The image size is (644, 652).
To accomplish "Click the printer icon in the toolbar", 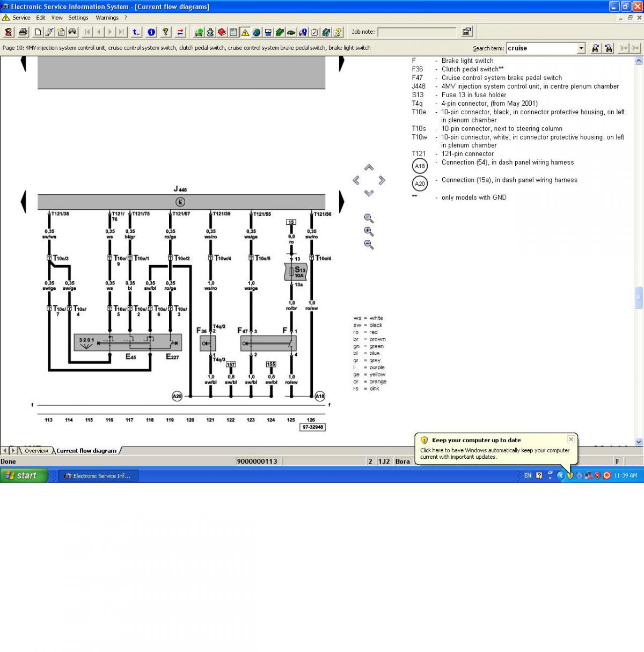I will pos(23,32).
